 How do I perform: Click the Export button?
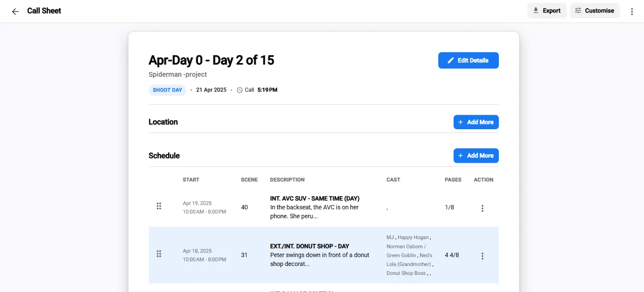[x=547, y=11]
